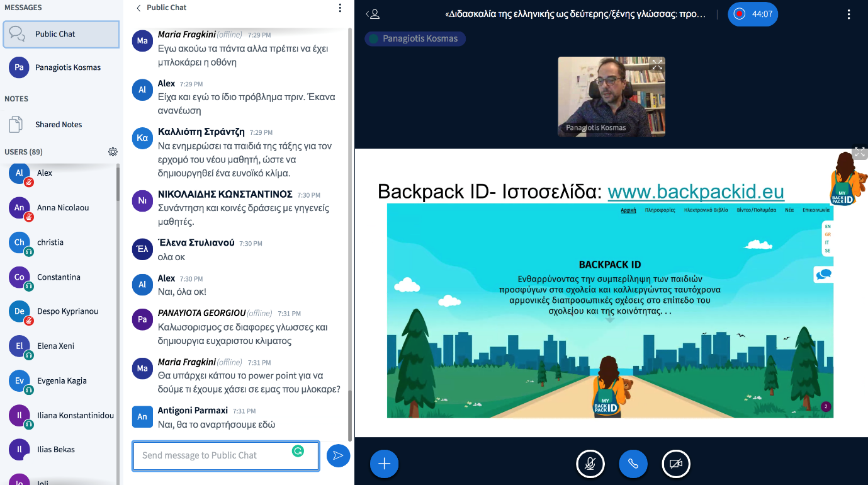Open private chat with Panagiotis Kosmas
Viewport: 868px width, 485px height.
pos(61,67)
